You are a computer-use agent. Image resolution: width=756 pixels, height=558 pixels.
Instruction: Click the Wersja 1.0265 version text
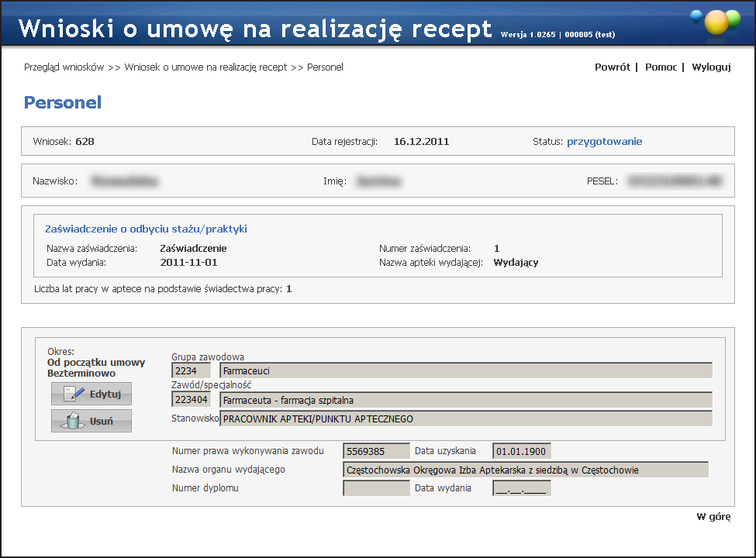[x=528, y=35]
